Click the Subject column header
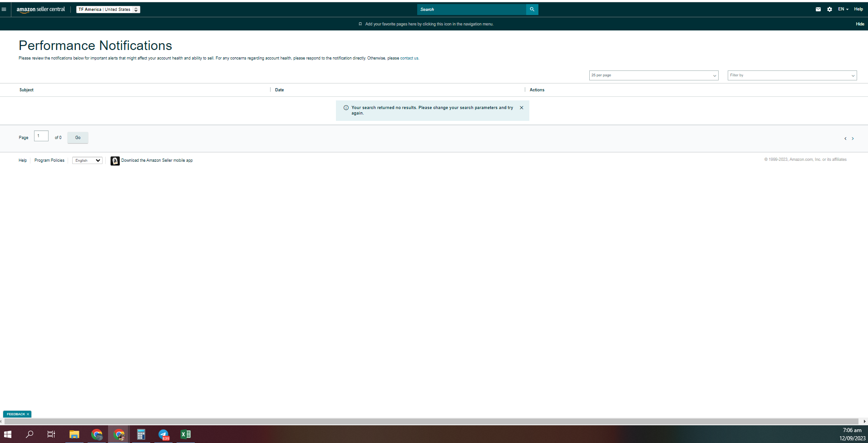This screenshot has width=868, height=443. click(26, 90)
